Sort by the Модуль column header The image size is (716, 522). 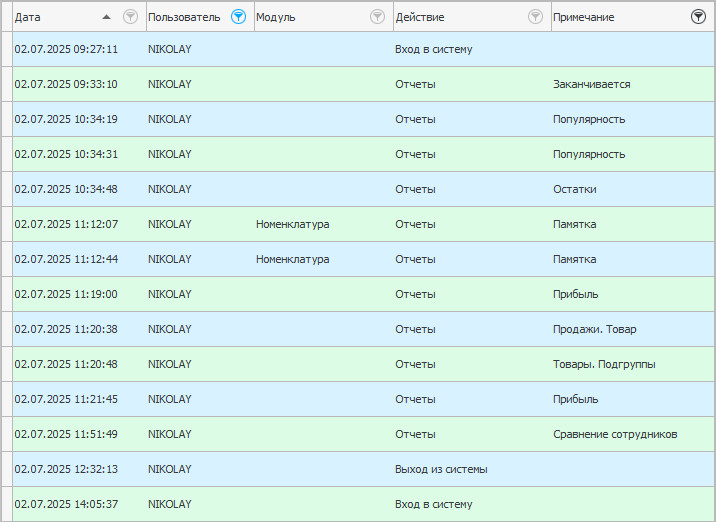coord(275,17)
